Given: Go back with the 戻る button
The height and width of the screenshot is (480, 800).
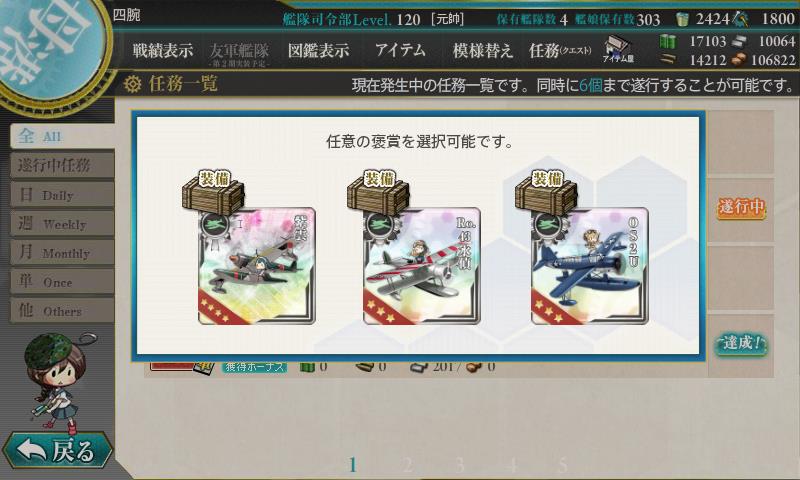Looking at the screenshot, I should point(58,450).
